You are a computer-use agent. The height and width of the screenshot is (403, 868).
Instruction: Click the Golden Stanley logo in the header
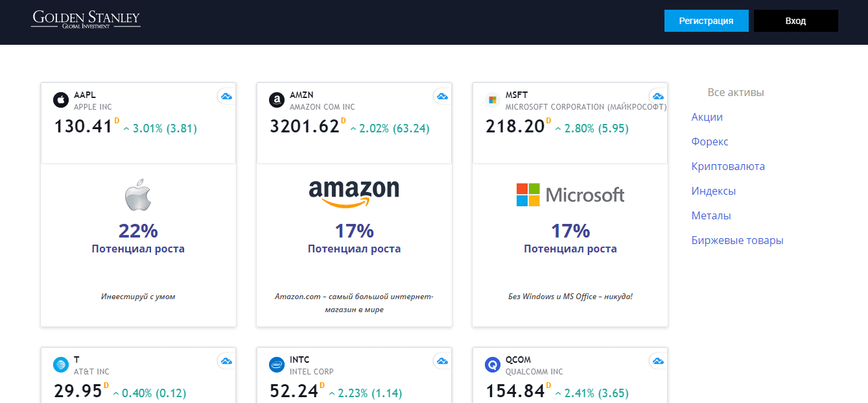point(86,20)
